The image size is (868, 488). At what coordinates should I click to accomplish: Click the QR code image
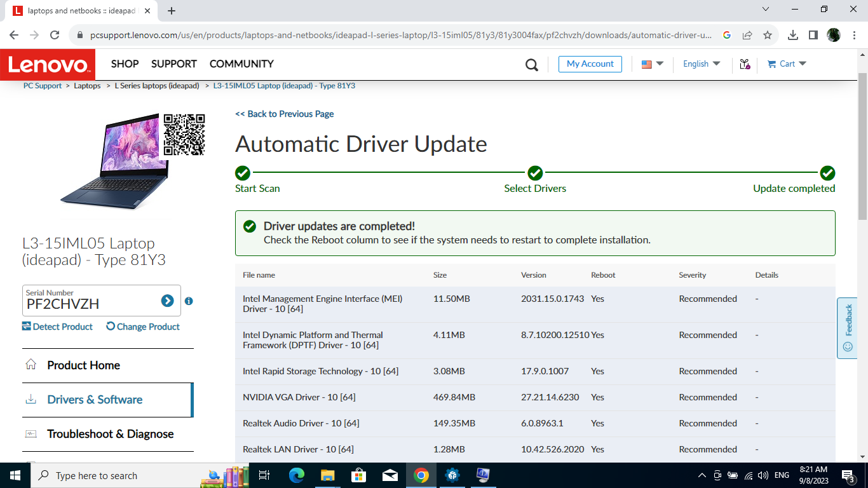184,135
